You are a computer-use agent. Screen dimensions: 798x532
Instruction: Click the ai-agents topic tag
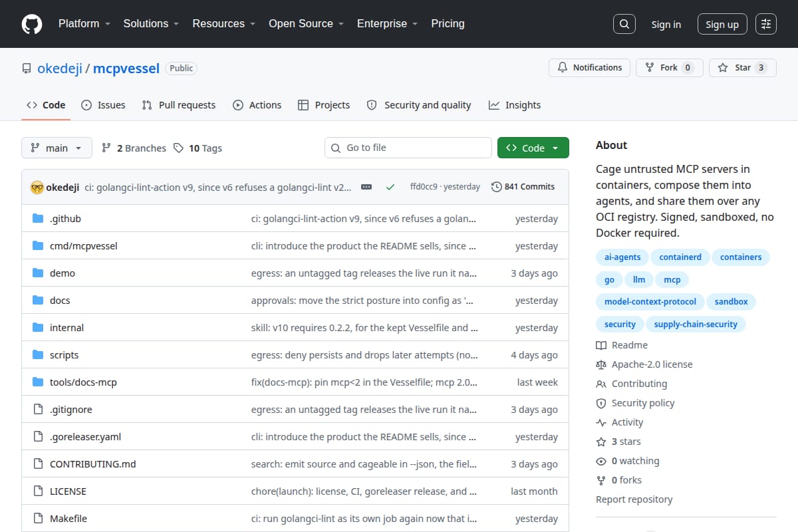(623, 257)
